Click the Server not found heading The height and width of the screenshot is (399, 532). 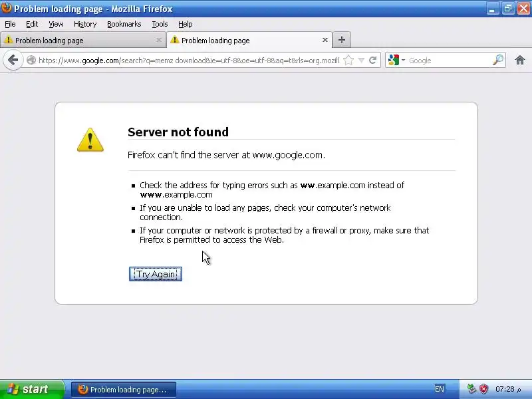coord(178,132)
